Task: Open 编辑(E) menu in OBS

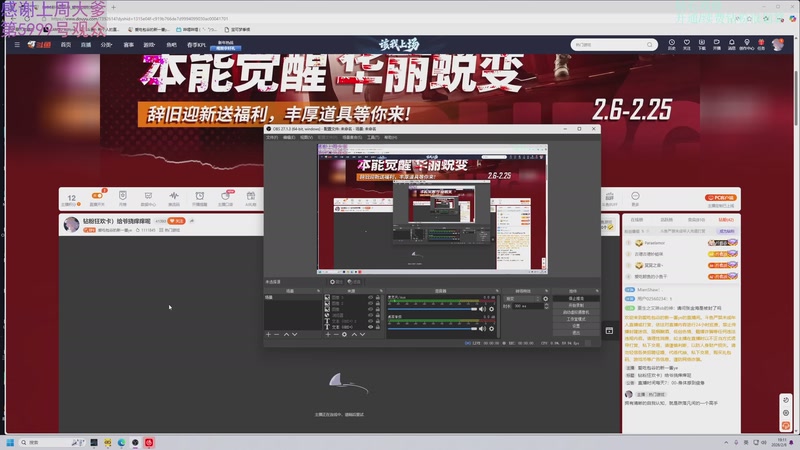Action: click(x=289, y=137)
